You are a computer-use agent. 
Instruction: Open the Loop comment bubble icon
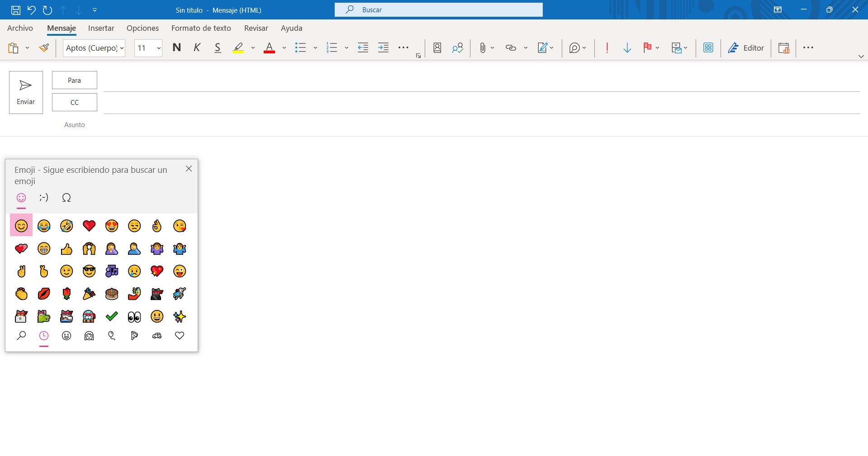point(574,47)
